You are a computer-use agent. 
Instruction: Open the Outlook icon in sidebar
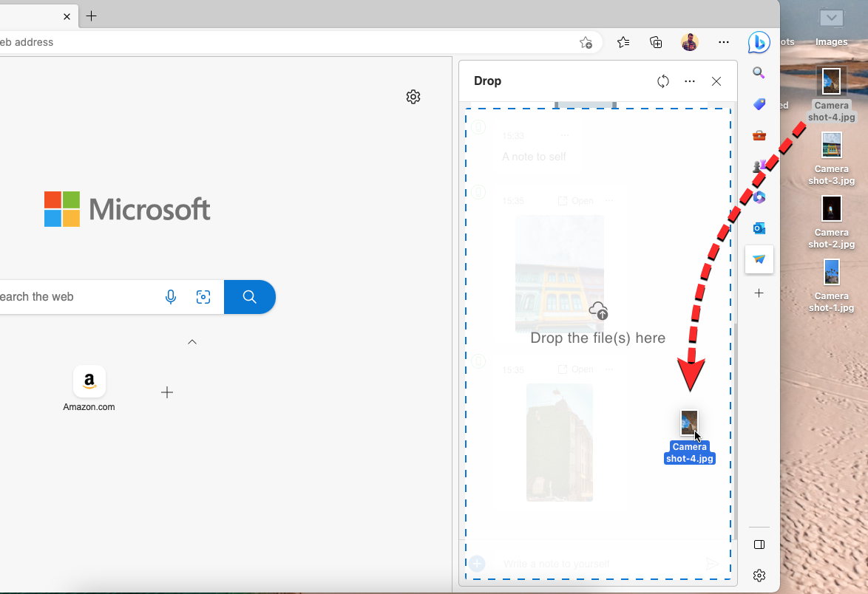tap(759, 228)
